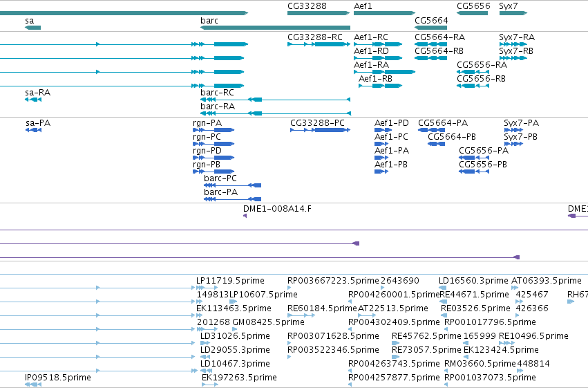Click the RM03660.5prime EST label
The height and width of the screenshot is (388, 588).
480,364
